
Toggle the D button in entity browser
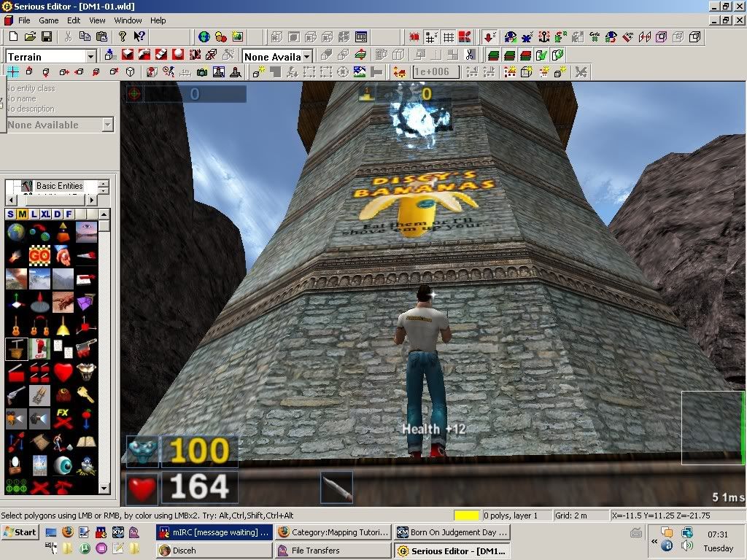pos(57,214)
